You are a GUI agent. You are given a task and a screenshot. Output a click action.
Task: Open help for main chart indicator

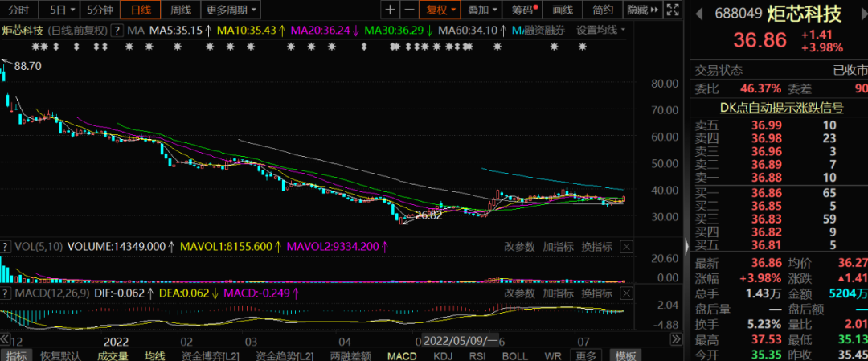click(x=118, y=31)
